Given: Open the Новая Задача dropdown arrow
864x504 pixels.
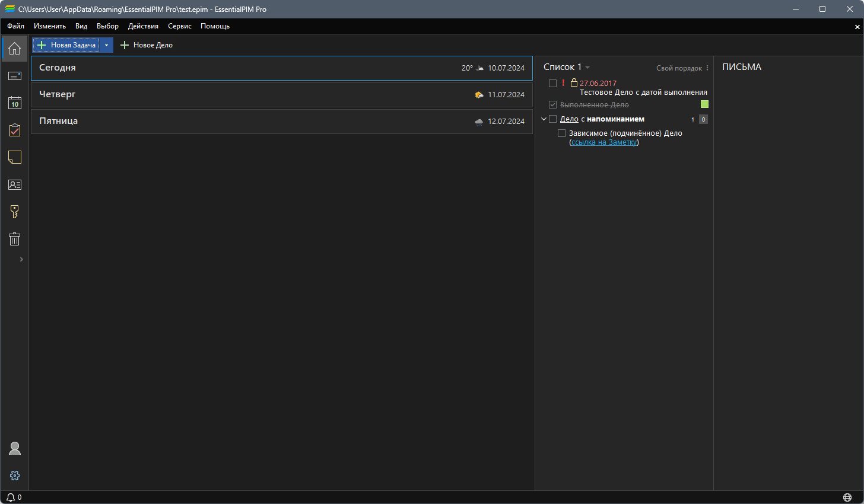Looking at the screenshot, I should [x=106, y=45].
